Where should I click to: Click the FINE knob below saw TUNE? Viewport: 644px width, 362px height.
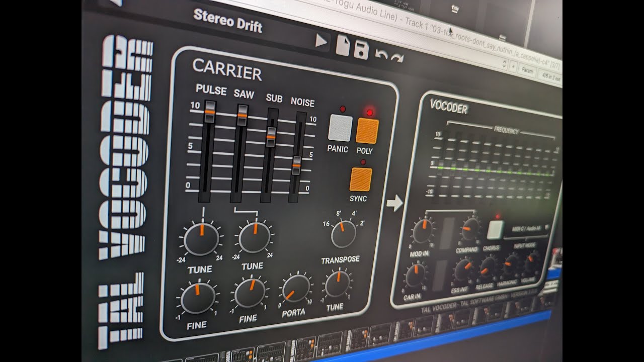[x=250, y=293]
